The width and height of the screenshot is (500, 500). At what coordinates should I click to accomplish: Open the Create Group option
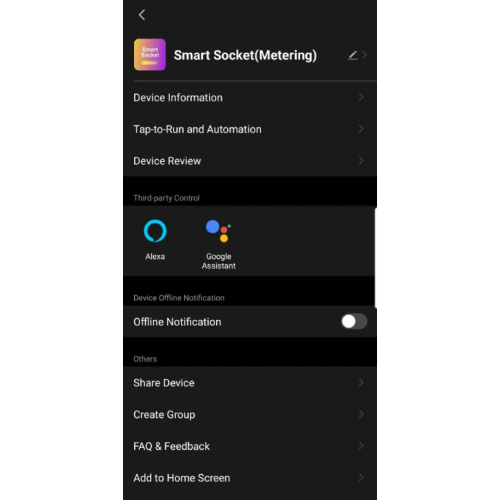[250, 414]
